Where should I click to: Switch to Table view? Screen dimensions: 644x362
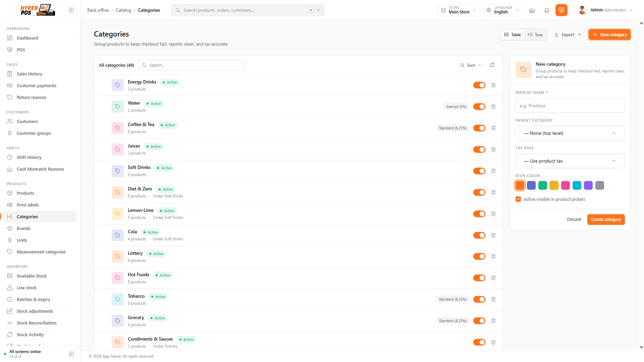pos(512,35)
